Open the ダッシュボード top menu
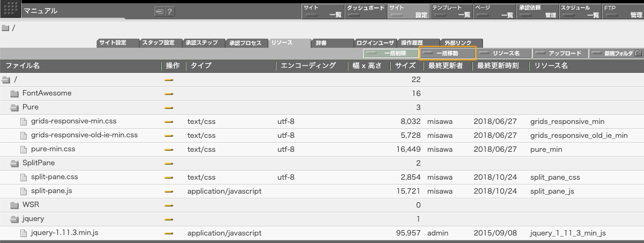 (x=365, y=11)
